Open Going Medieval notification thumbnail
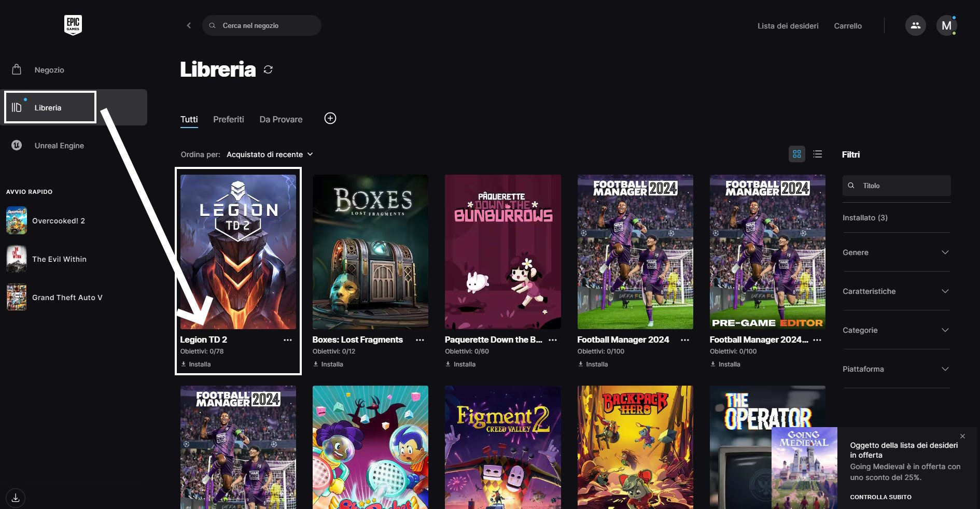This screenshot has height=509, width=980. pyautogui.click(x=804, y=468)
